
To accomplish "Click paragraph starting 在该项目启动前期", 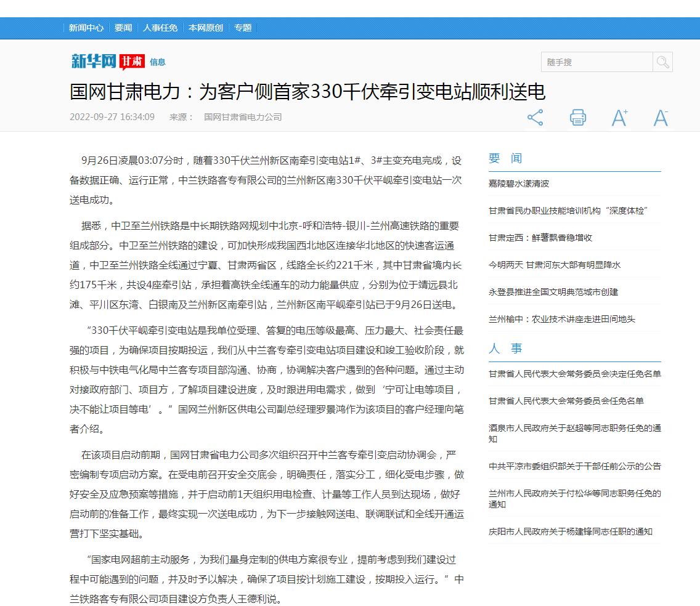I will pos(267,495).
